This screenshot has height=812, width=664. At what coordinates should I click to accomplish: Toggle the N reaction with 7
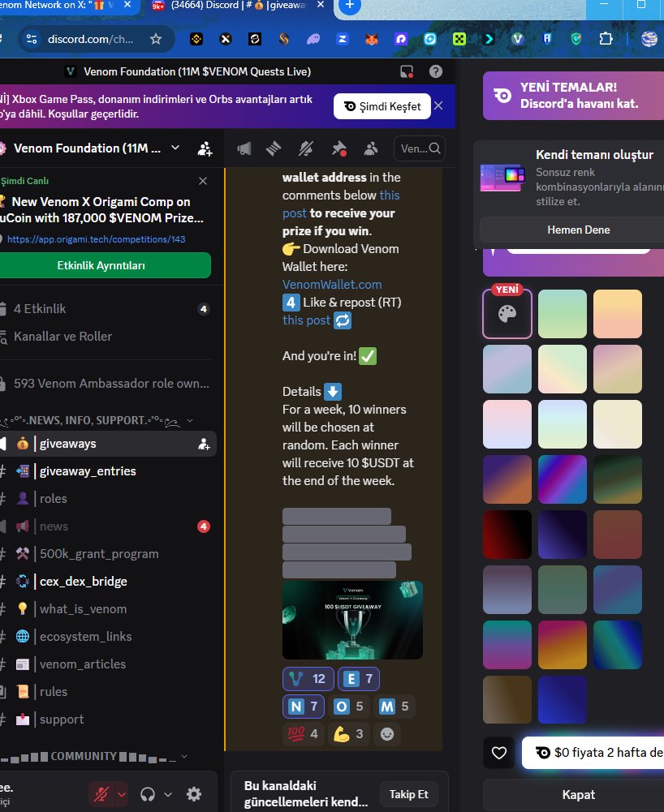(304, 707)
